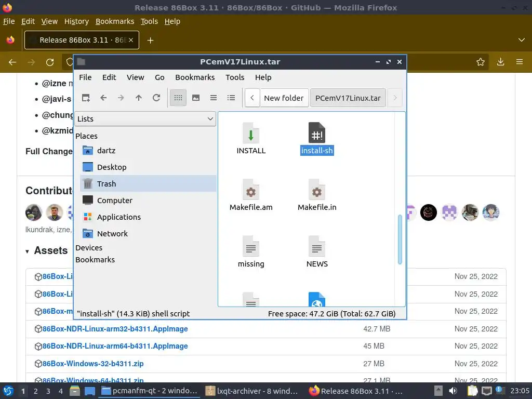Select the PCemV17Linux.tar path button
Viewport: 532px width, 399px height.
[348, 98]
